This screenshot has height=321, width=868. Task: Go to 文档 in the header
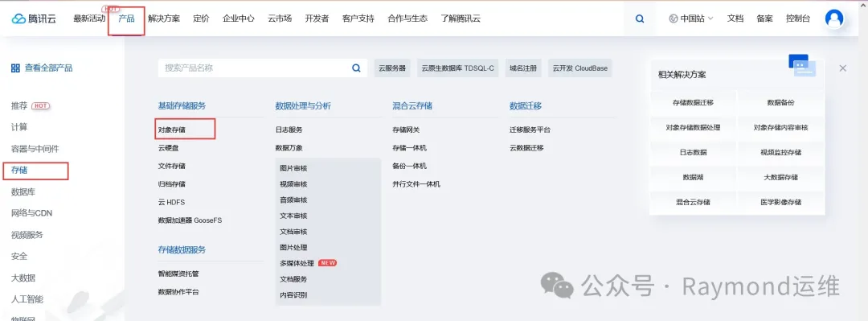tap(735, 19)
